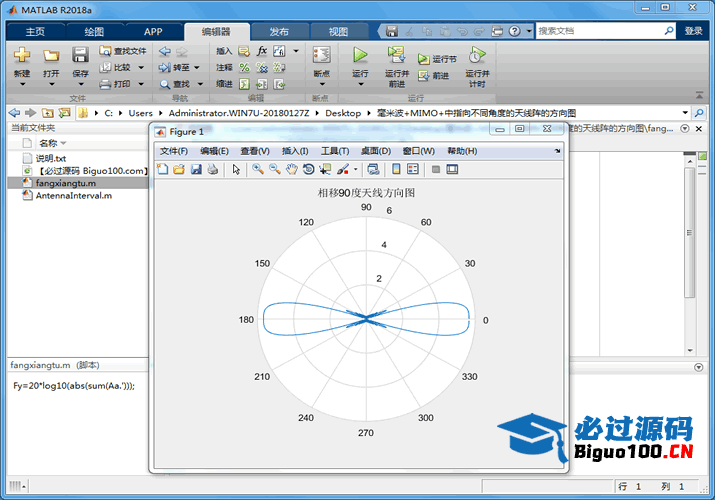Image resolution: width=715 pixels, height=500 pixels.
Task: Click the Go To (转至) button
Action: [x=174, y=67]
